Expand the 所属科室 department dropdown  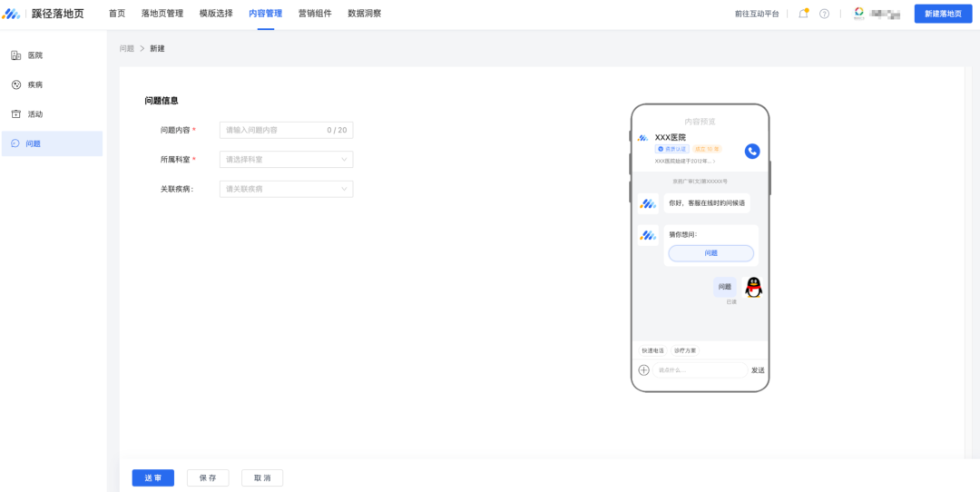coord(286,160)
